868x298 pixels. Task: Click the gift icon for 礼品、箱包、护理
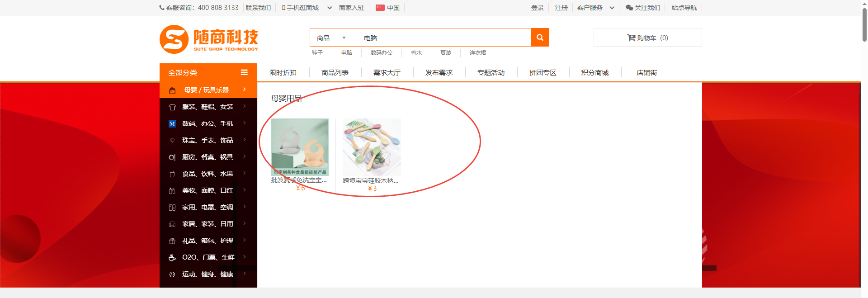[x=172, y=241]
